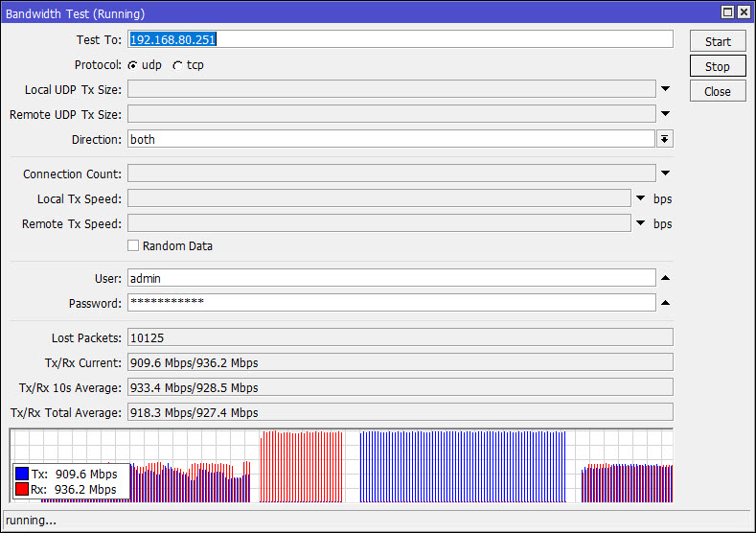Click the Tx/Rx 10s Average value
Viewport: 756px width, 533px height.
coord(401,387)
